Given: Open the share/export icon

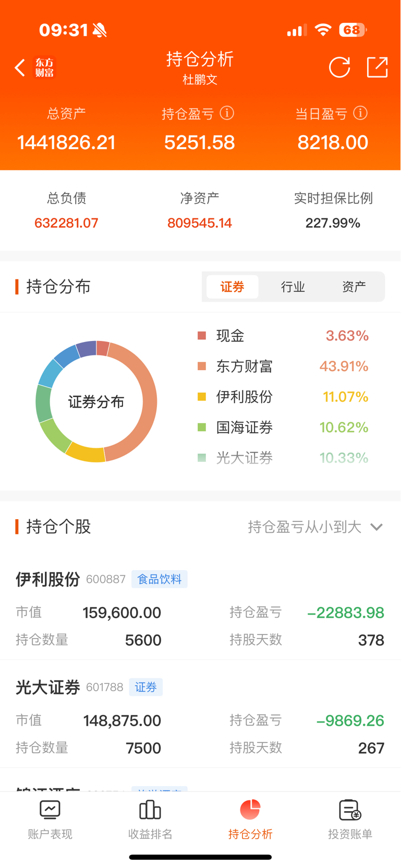Looking at the screenshot, I should (x=377, y=67).
